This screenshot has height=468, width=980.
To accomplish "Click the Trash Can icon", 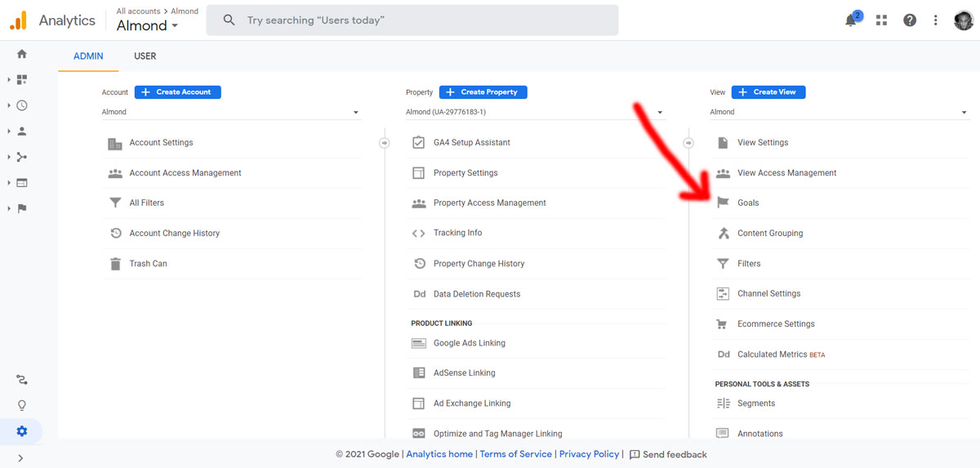I will (x=115, y=264).
